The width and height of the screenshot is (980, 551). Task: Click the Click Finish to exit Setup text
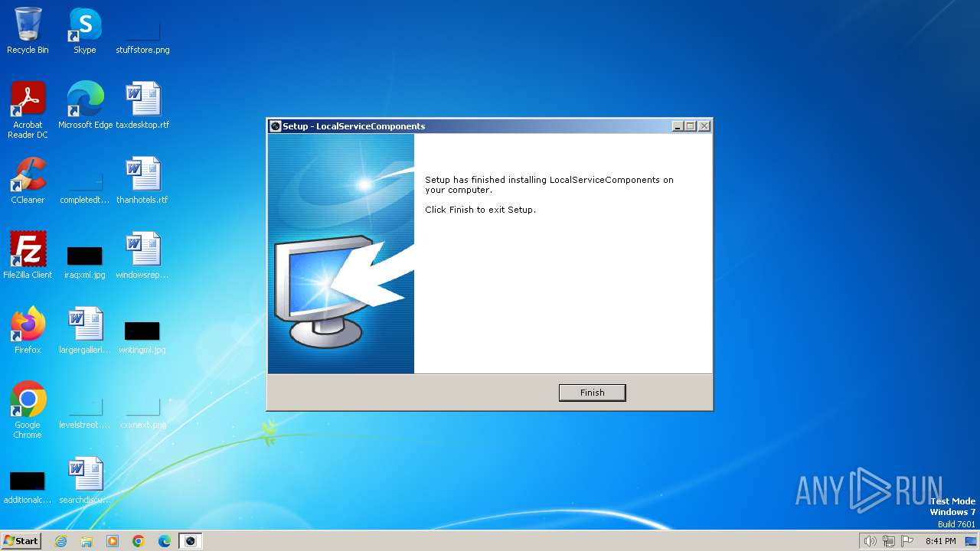coord(480,210)
